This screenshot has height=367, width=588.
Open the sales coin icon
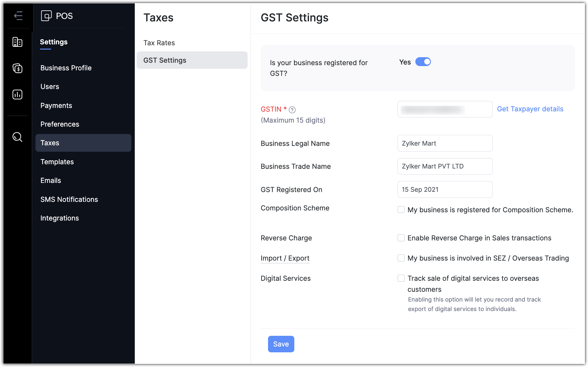[x=17, y=68]
